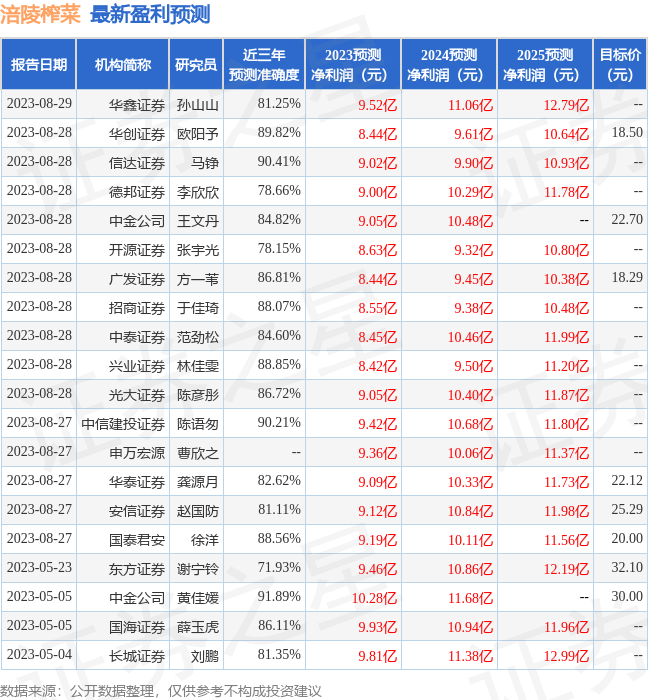Viewport: 648px width, 700px height.
Task: Click the 近三年预测准确度 column header
Action: coord(264,65)
